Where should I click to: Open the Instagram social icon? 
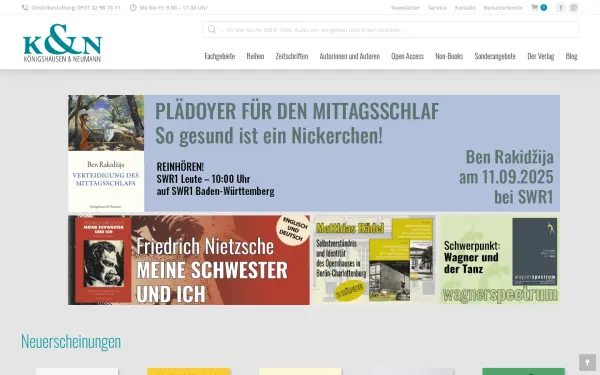pyautogui.click(x=574, y=8)
